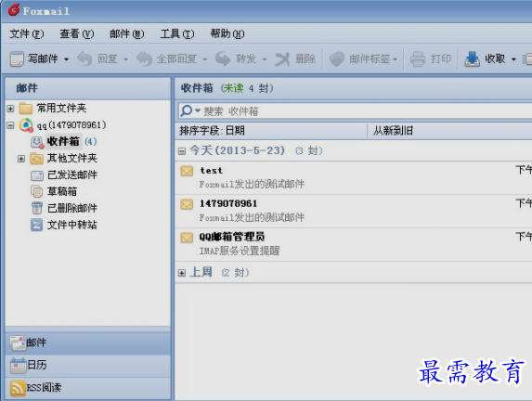Click the qq account icon in tree
Screen dimensions: 532x401
26,124
